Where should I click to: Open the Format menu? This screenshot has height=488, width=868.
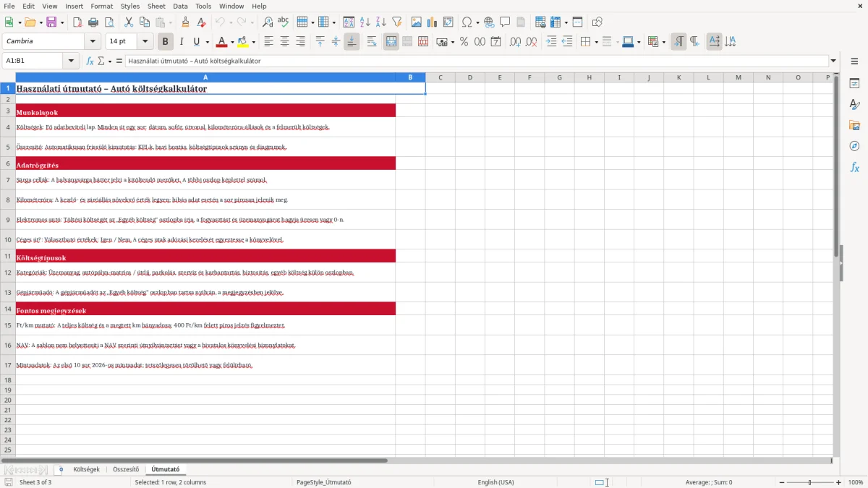coord(101,6)
